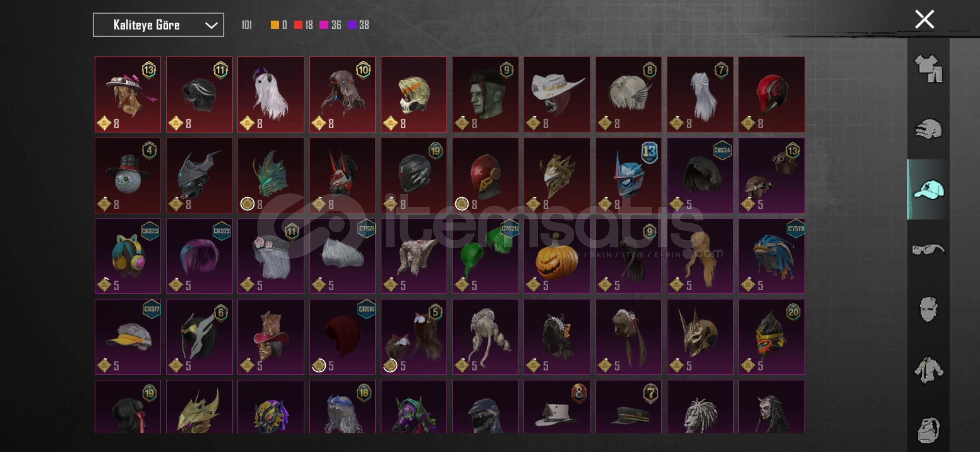Select the cap headgear category icon
This screenshot has height=452, width=980.
coord(928,190)
